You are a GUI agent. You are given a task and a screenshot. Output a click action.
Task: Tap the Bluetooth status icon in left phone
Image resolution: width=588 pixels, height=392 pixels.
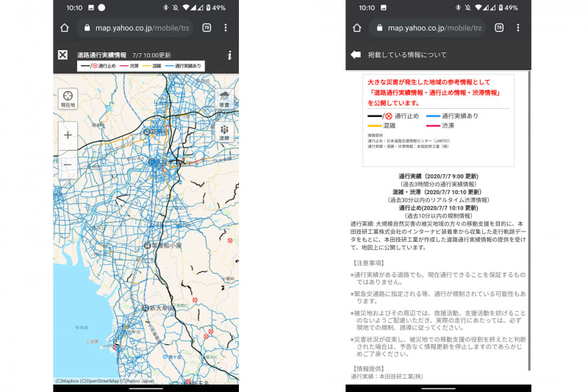(x=165, y=7)
